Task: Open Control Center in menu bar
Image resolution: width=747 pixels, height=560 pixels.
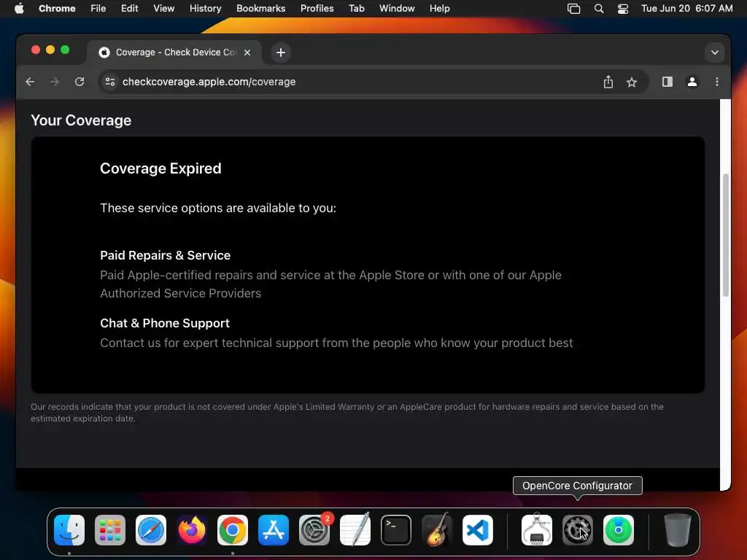Action: pos(623,9)
